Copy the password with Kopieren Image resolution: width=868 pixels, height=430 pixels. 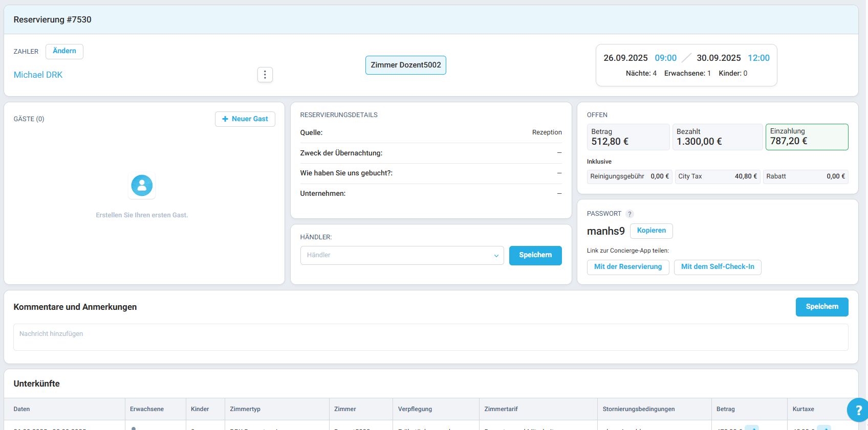(651, 231)
